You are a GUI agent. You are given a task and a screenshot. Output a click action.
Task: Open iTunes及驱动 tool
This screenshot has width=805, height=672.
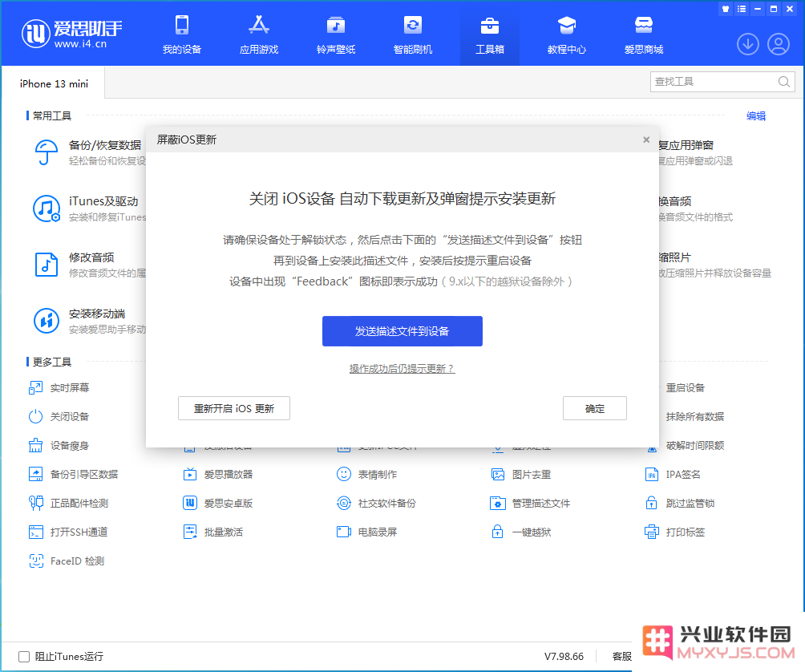coord(87,208)
